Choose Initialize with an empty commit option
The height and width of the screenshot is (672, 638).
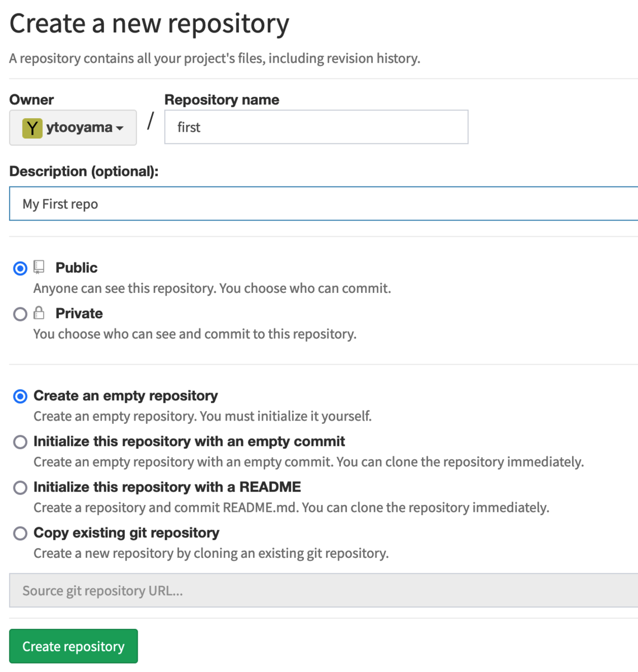[20, 442]
